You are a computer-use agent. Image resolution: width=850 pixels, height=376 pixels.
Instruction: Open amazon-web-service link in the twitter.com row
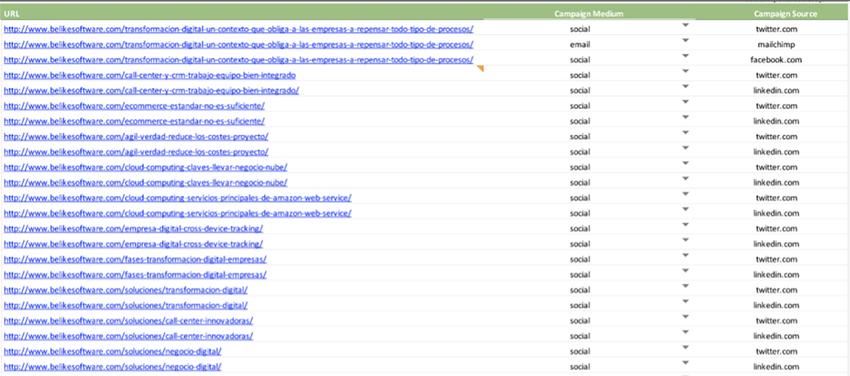177,198
